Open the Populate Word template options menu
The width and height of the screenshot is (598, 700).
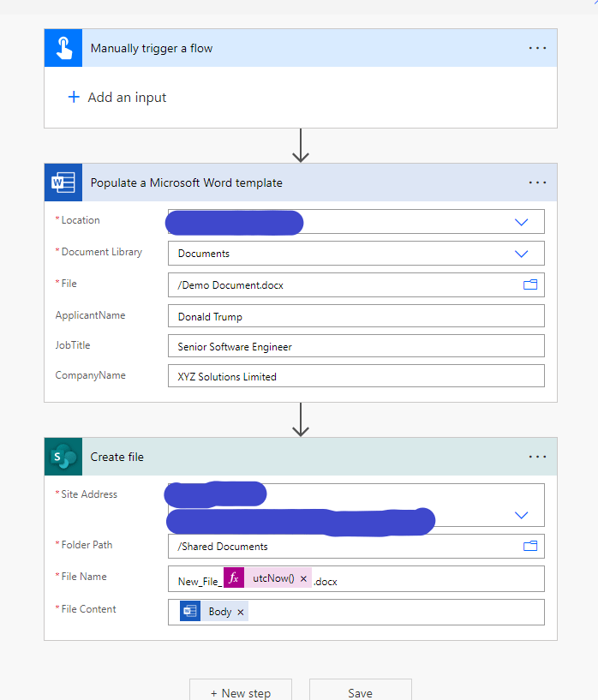point(537,182)
